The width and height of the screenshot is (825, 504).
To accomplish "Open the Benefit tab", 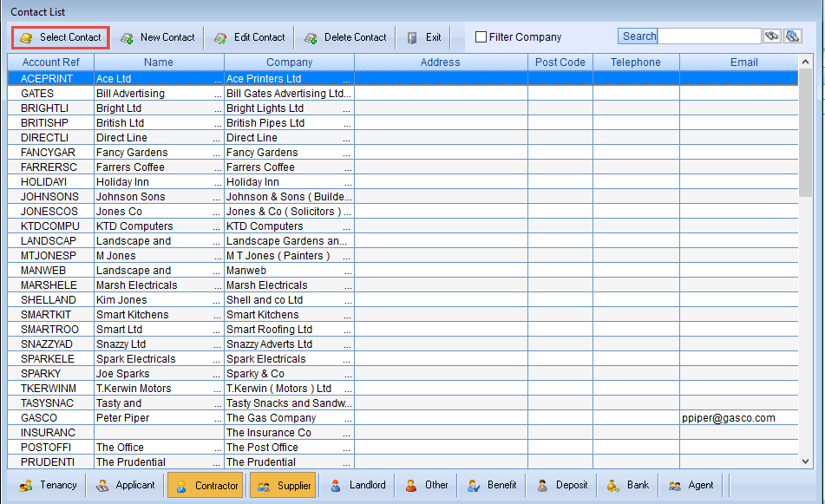I will tap(491, 485).
